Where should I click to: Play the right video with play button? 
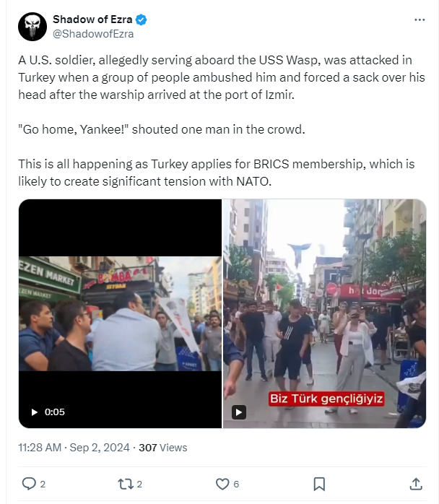(239, 412)
